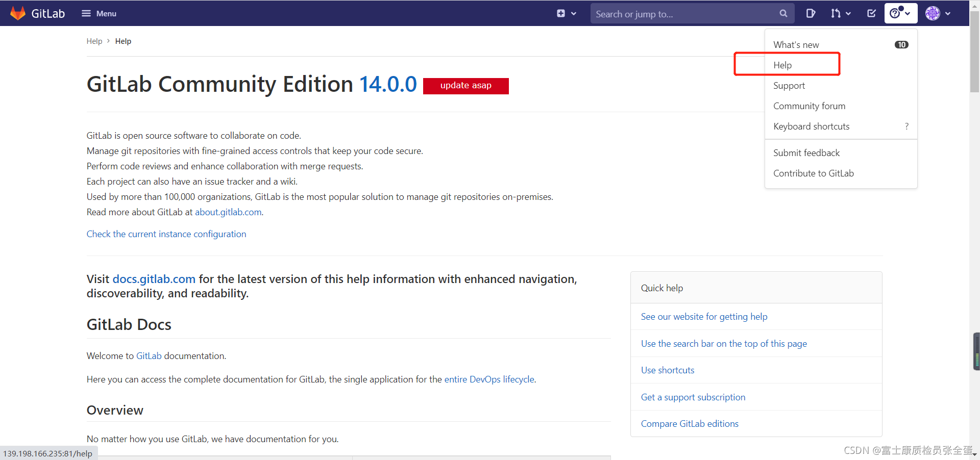Image resolution: width=980 pixels, height=460 pixels.
Task: Click the current Help breadcrumb text
Action: click(x=123, y=41)
